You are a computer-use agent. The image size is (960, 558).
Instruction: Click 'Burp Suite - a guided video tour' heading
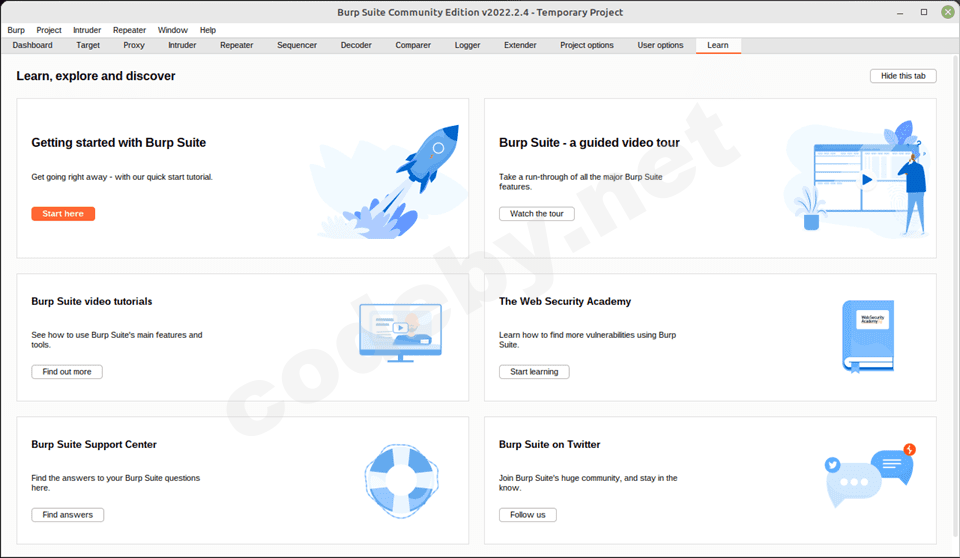pyautogui.click(x=589, y=143)
